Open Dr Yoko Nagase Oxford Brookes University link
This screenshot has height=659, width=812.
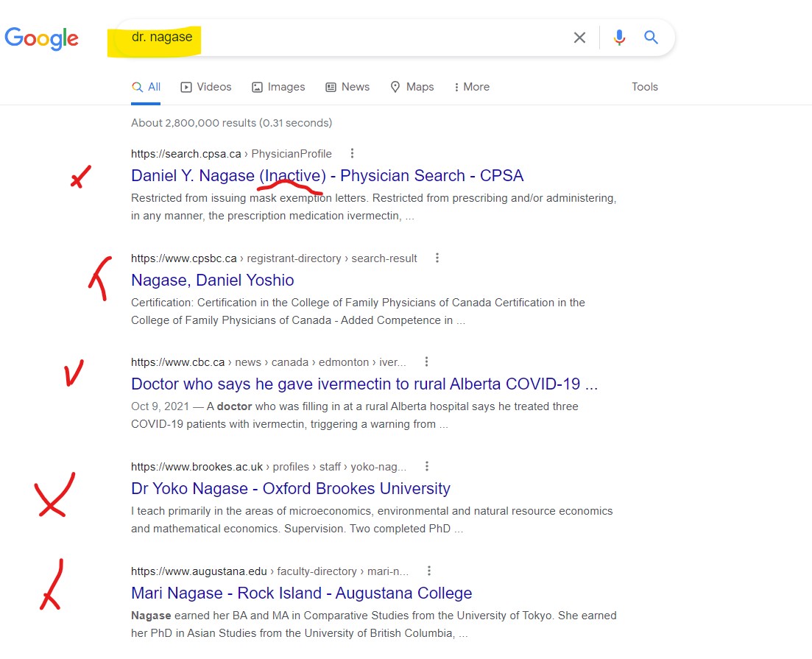[x=291, y=489]
